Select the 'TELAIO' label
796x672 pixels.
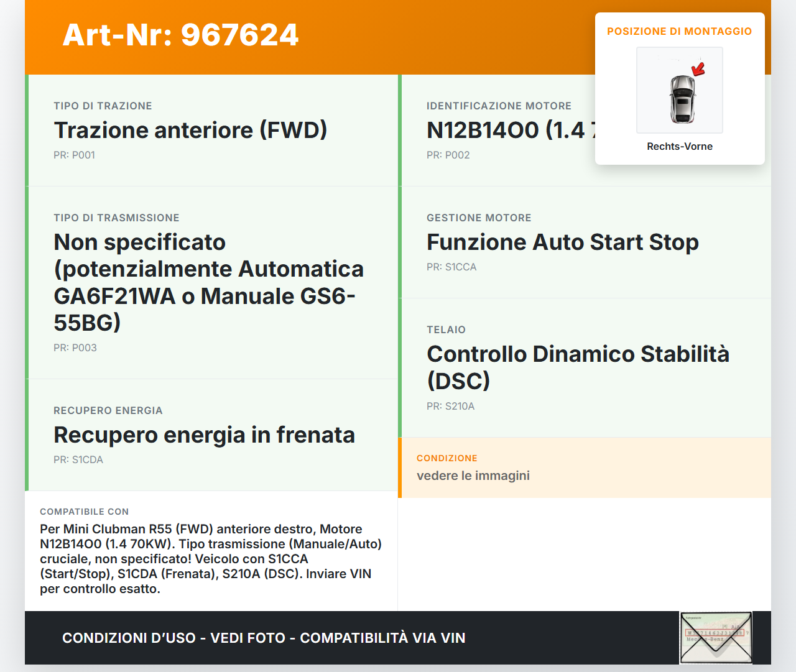[x=446, y=329]
